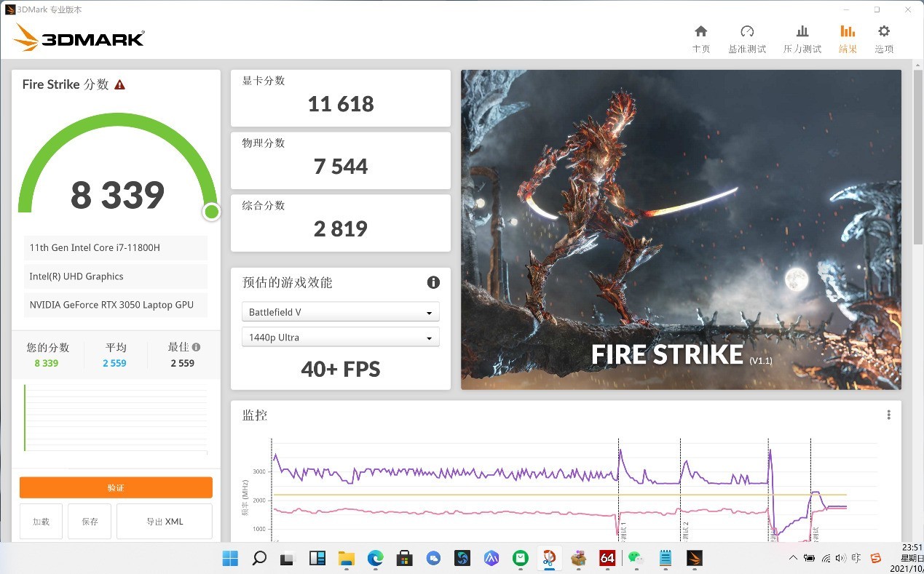Switch to the 基准测试 tab

(747, 39)
